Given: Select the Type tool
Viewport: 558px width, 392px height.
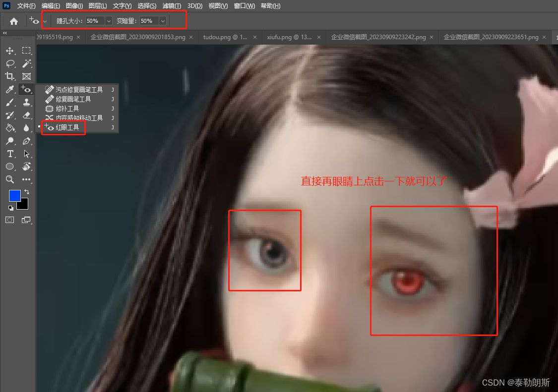Looking at the screenshot, I should point(10,154).
